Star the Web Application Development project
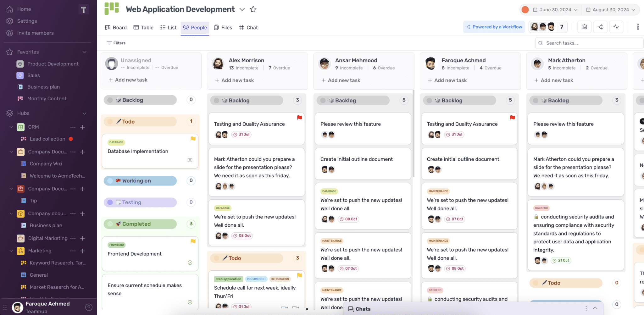The image size is (644, 315). (253, 9)
